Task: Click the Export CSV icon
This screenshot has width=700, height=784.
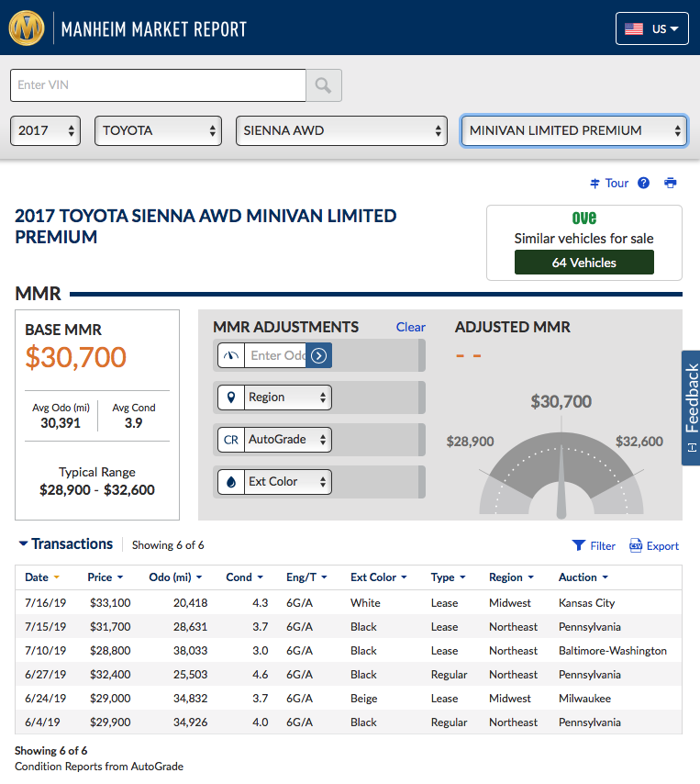Action: (x=636, y=545)
